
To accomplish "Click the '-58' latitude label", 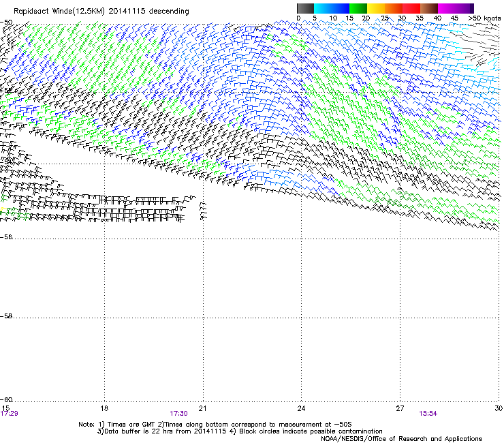I will click(x=6, y=316).
